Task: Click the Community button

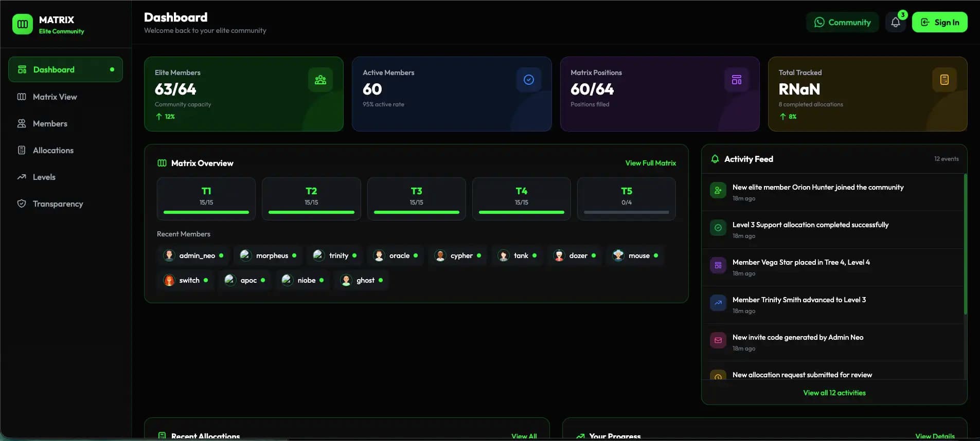Action: pyautogui.click(x=842, y=22)
